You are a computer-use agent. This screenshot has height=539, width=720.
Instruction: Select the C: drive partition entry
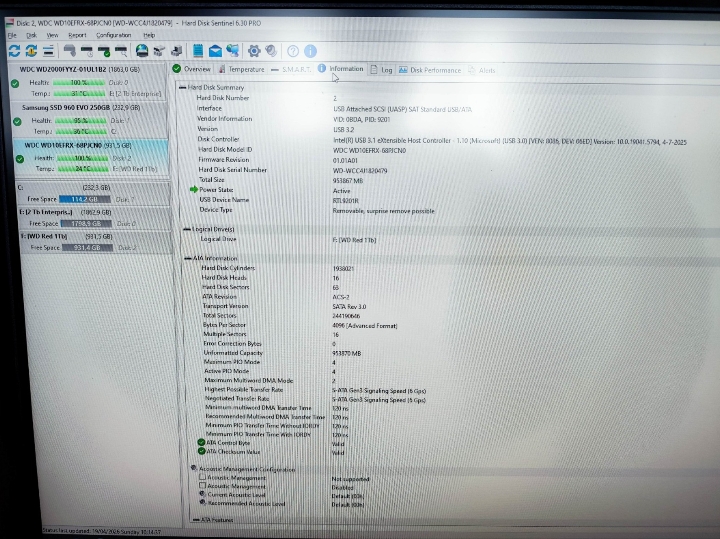[x=93, y=193]
